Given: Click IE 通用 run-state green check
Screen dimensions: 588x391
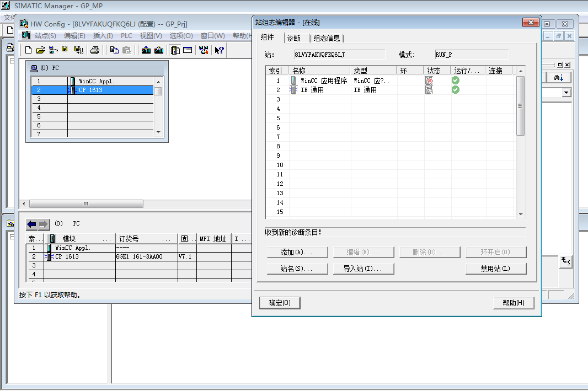Looking at the screenshot, I should click(x=455, y=89).
